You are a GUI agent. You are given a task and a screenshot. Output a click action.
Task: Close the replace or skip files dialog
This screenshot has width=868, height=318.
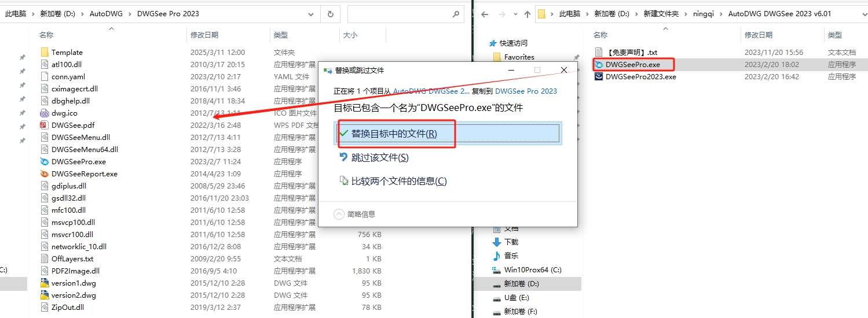point(564,70)
